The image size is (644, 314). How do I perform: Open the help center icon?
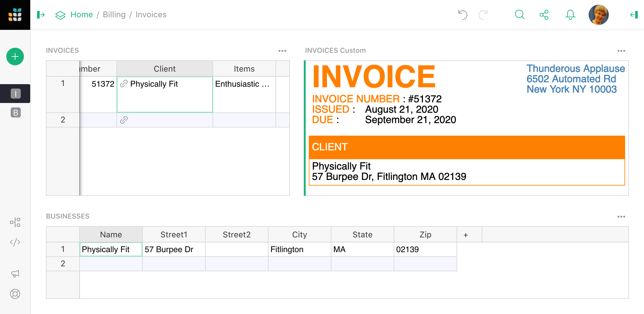coord(15,294)
